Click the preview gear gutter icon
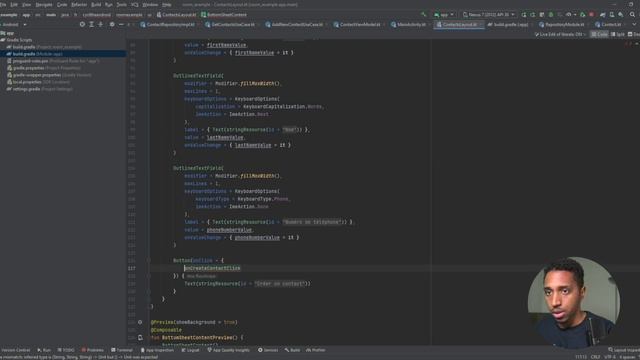 pyautogui.click(x=140, y=322)
